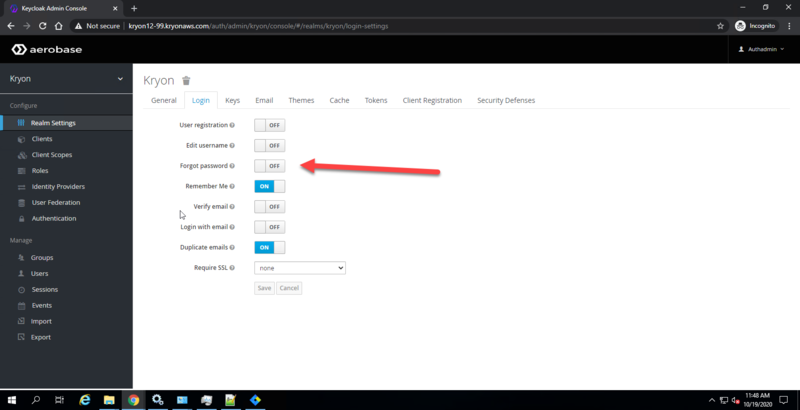Open User Federation page

(55, 202)
